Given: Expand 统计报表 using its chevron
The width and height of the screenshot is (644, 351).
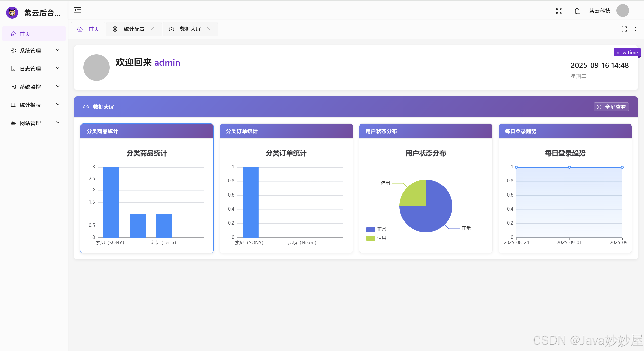Looking at the screenshot, I should pyautogui.click(x=58, y=104).
